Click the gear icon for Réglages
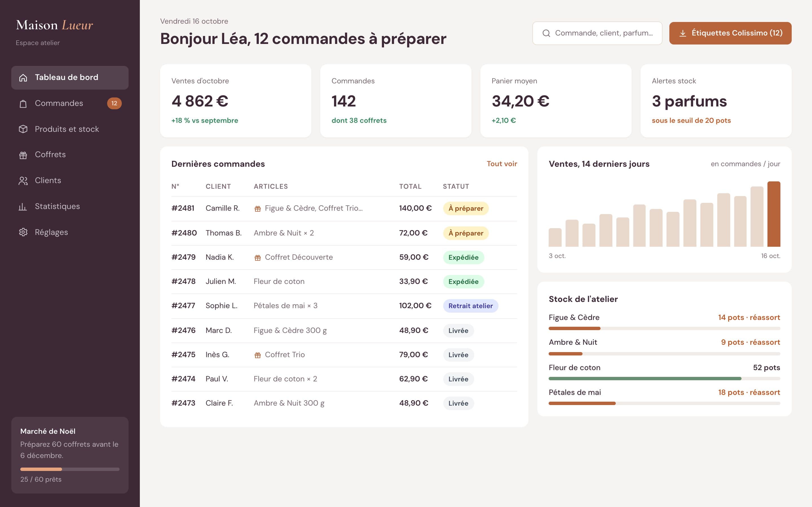Image resolution: width=812 pixels, height=507 pixels. (23, 232)
